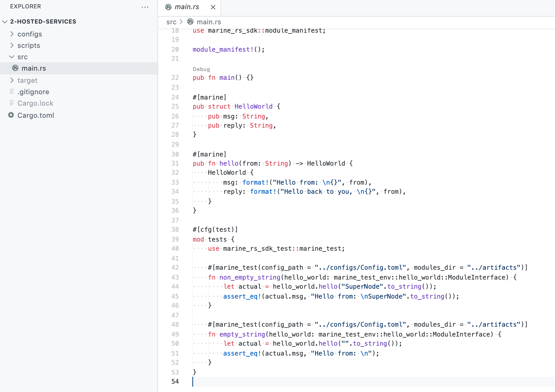Viewport: 555px width, 392px height.
Task: Select the main.rs tab
Action: point(189,7)
